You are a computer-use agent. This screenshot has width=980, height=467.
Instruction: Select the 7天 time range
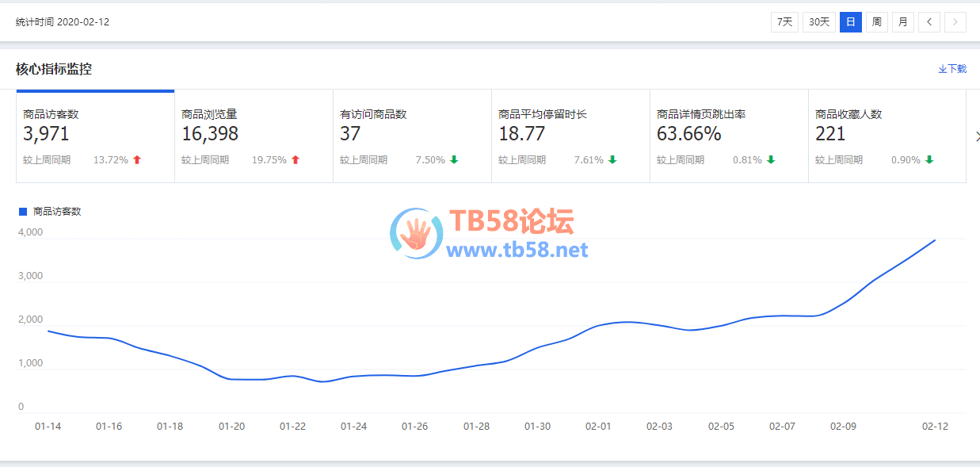coord(784,22)
